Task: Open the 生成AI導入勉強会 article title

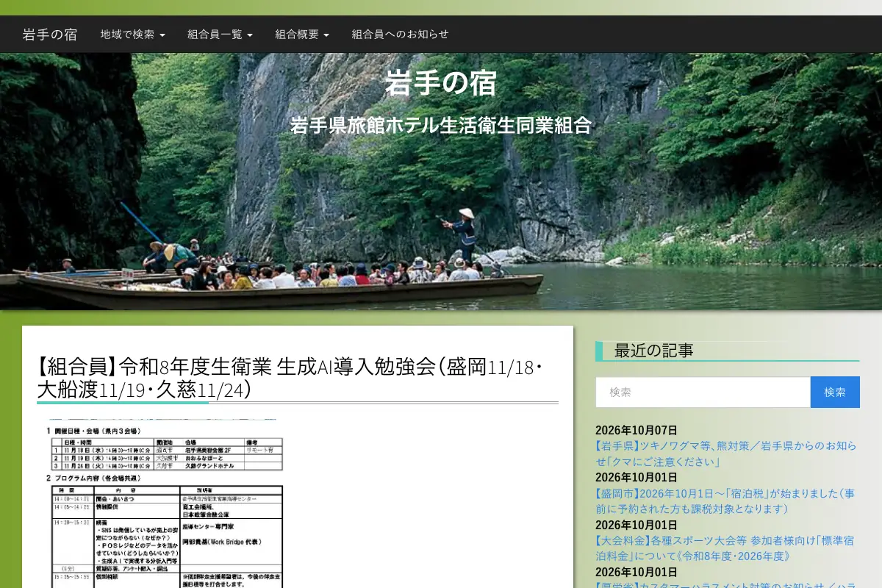Action: coord(290,378)
